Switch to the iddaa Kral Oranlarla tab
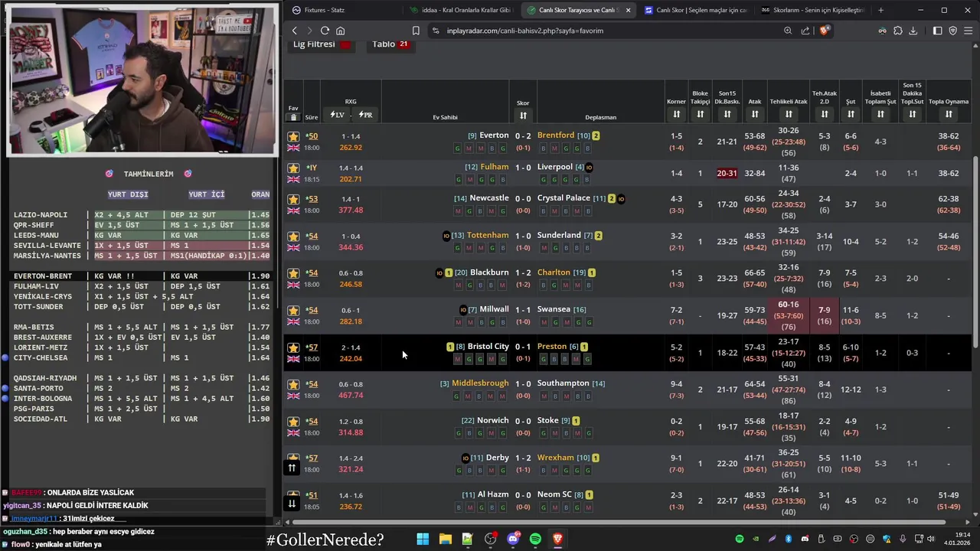The width and height of the screenshot is (980, 551). pyautogui.click(x=460, y=10)
